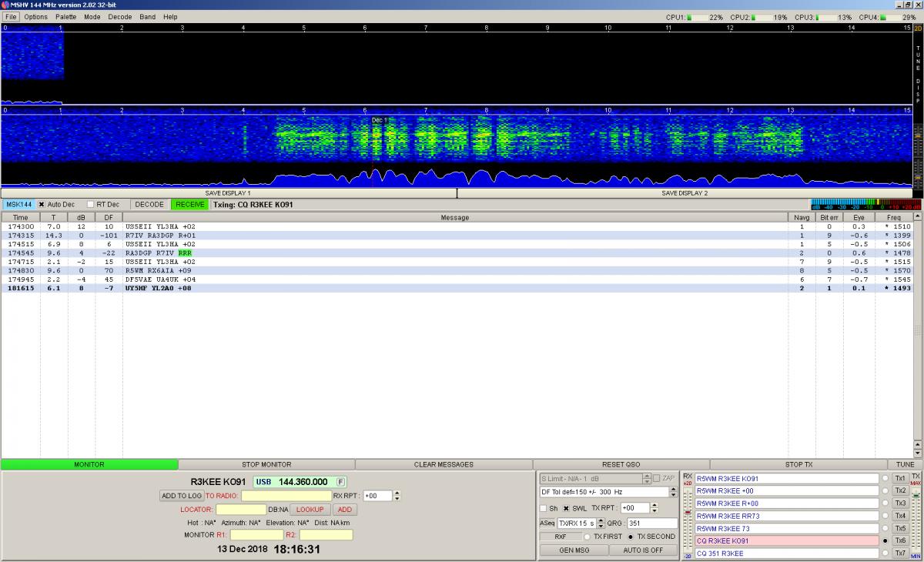
Task: Click the TO RADIO callsign input field
Action: (x=286, y=496)
